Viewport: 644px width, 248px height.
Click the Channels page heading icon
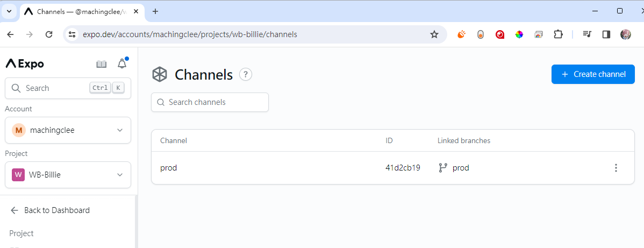[x=160, y=74]
